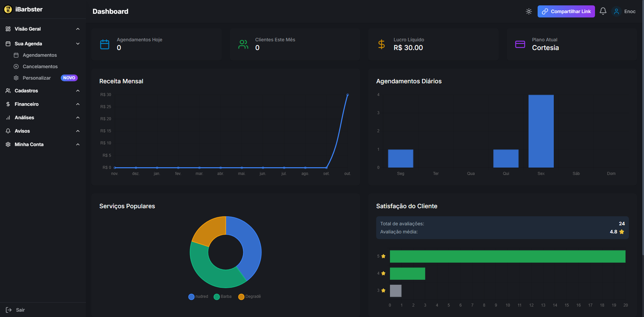Collapse the Sua Agenda section chevron
Viewport: 644px width, 317px height.
[x=78, y=44]
